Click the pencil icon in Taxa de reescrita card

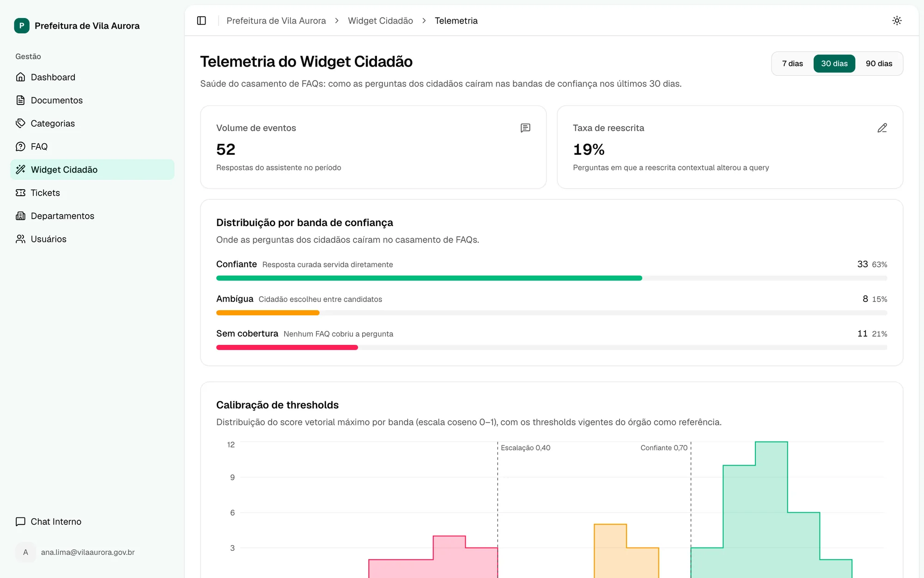pos(882,128)
